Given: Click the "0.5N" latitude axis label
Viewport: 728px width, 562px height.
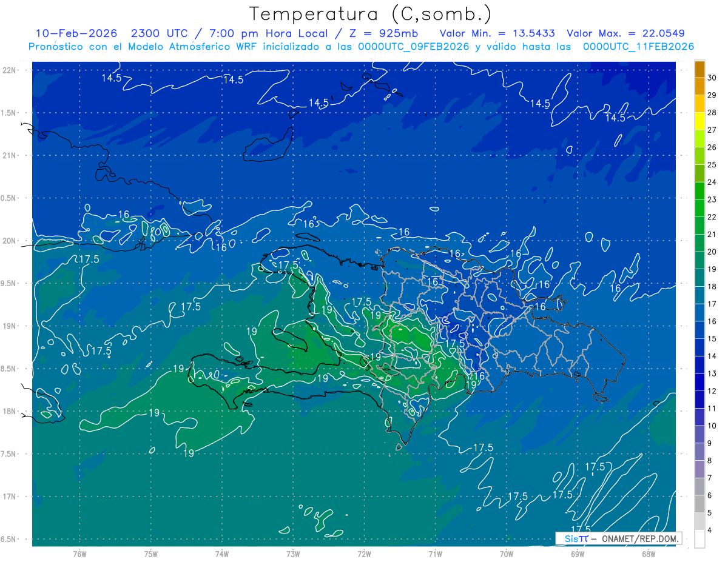Looking at the screenshot, I should pyautogui.click(x=9, y=198).
